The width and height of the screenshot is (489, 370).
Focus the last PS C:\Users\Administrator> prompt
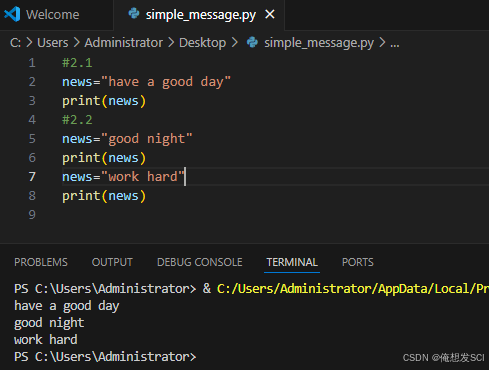(105, 357)
